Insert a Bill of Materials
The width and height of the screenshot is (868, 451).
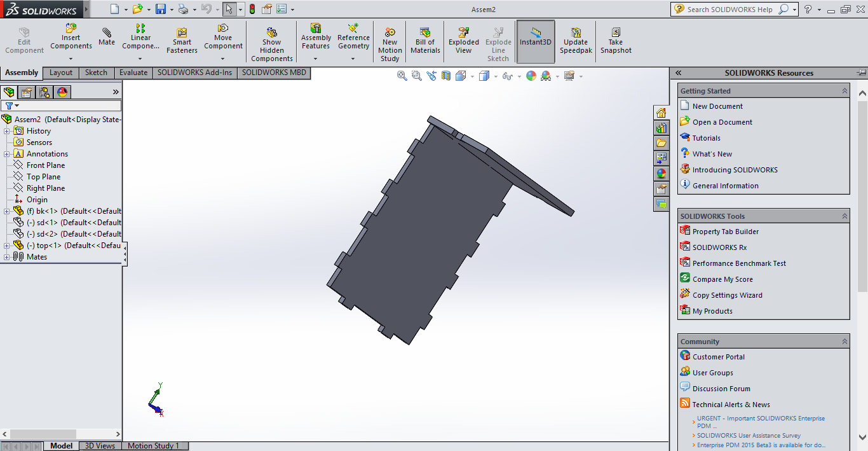click(425, 41)
